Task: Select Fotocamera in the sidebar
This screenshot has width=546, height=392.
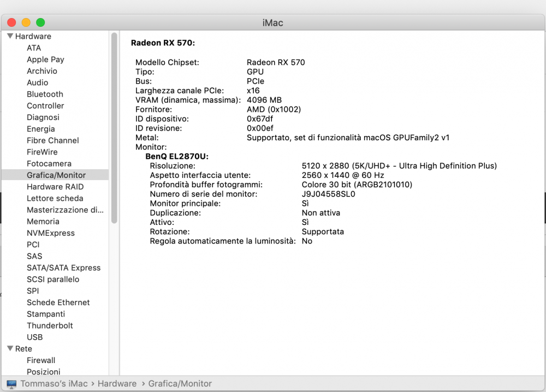Action: [x=49, y=164]
